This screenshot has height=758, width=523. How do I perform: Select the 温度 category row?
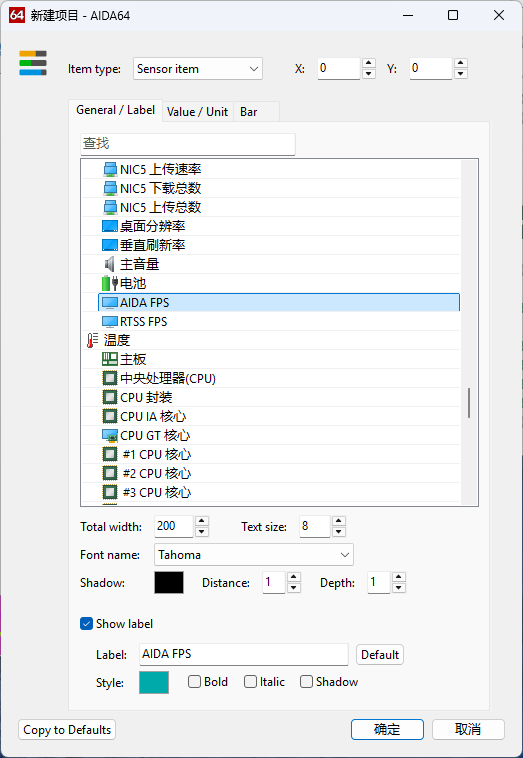[271, 340]
